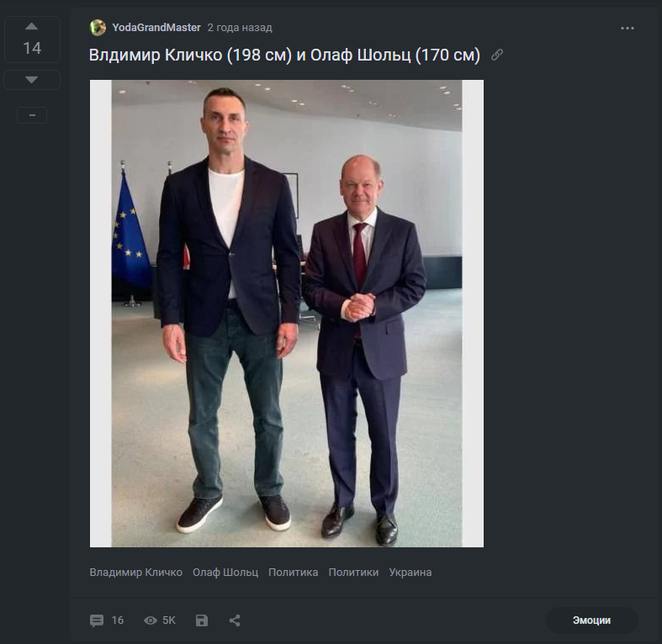Screen dimensions: 662x644
Task: Filter by the Украина tag
Action: 410,573
